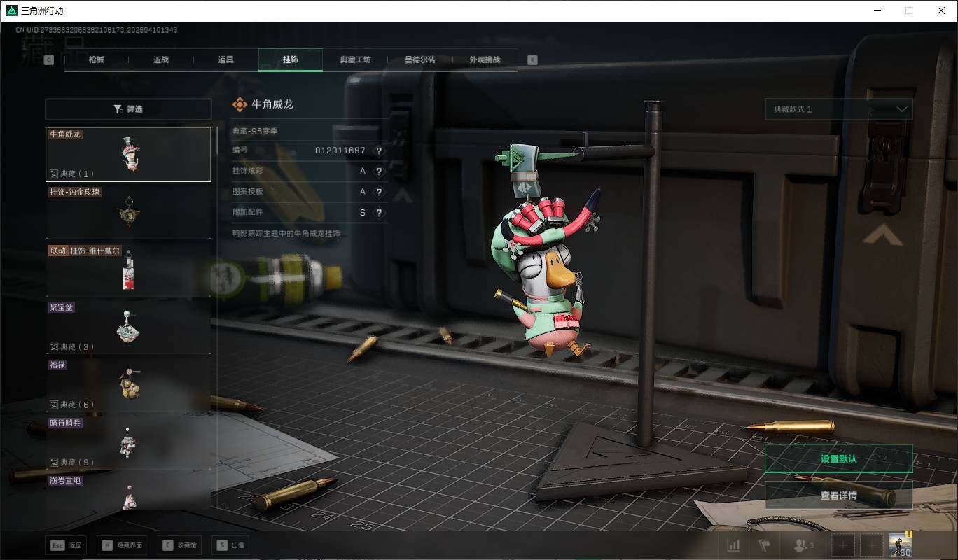Click the charm list scrollbar
The height and width of the screenshot is (560, 958).
(x=217, y=140)
